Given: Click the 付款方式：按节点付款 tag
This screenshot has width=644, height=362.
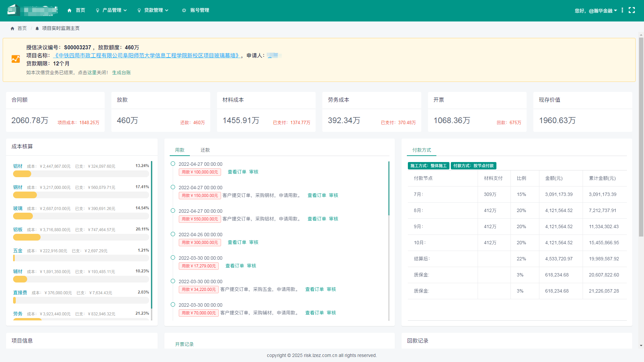Looking at the screenshot, I should (473, 166).
